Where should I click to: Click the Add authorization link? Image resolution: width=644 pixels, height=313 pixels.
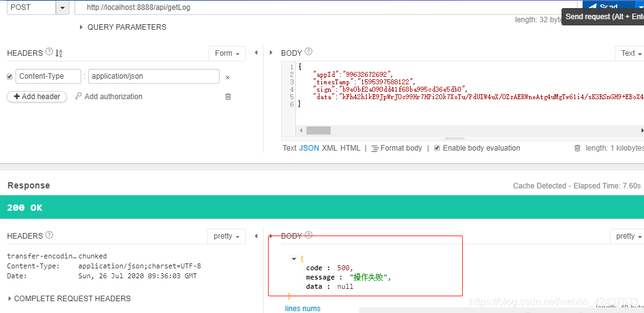coord(109,97)
